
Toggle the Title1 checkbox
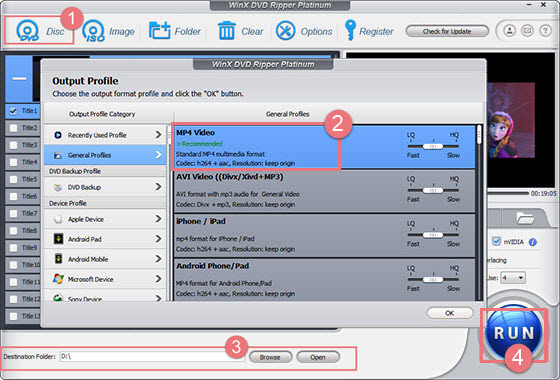(13, 111)
